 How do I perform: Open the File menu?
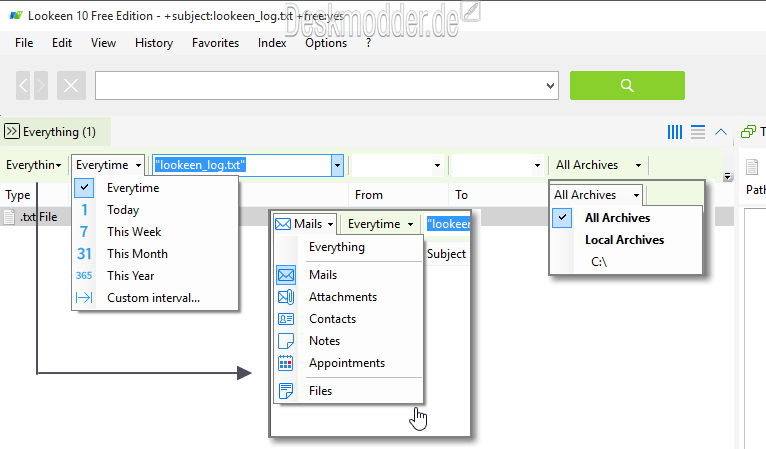point(24,43)
